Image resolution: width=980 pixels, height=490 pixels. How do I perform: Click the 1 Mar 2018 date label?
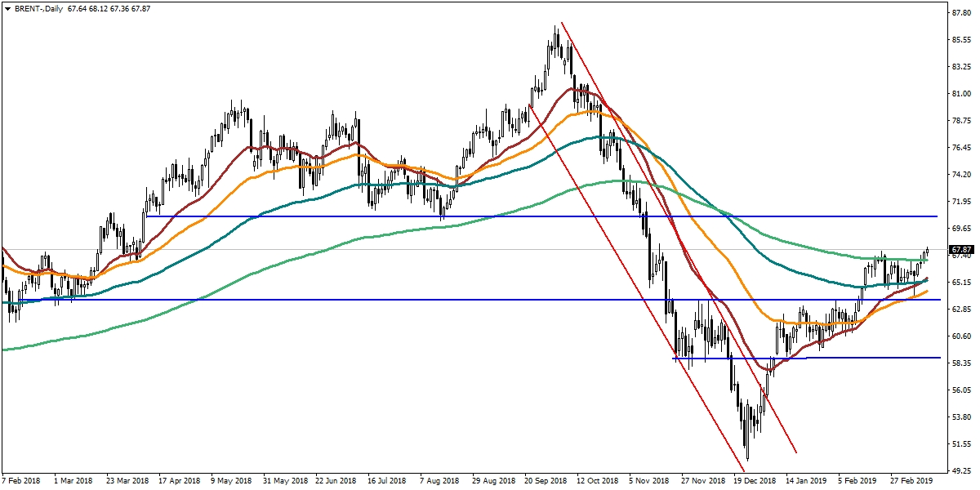tap(75, 482)
